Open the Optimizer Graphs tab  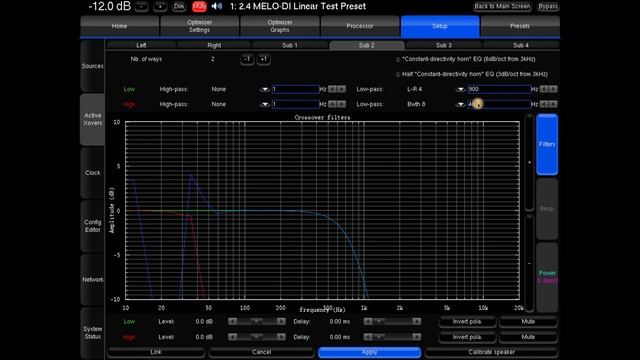[x=280, y=26]
